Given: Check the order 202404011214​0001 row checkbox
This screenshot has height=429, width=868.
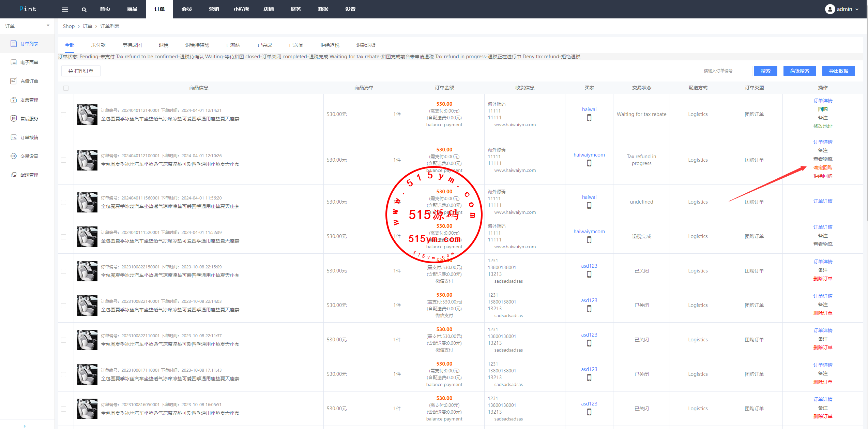Looking at the screenshot, I should click(x=64, y=115).
